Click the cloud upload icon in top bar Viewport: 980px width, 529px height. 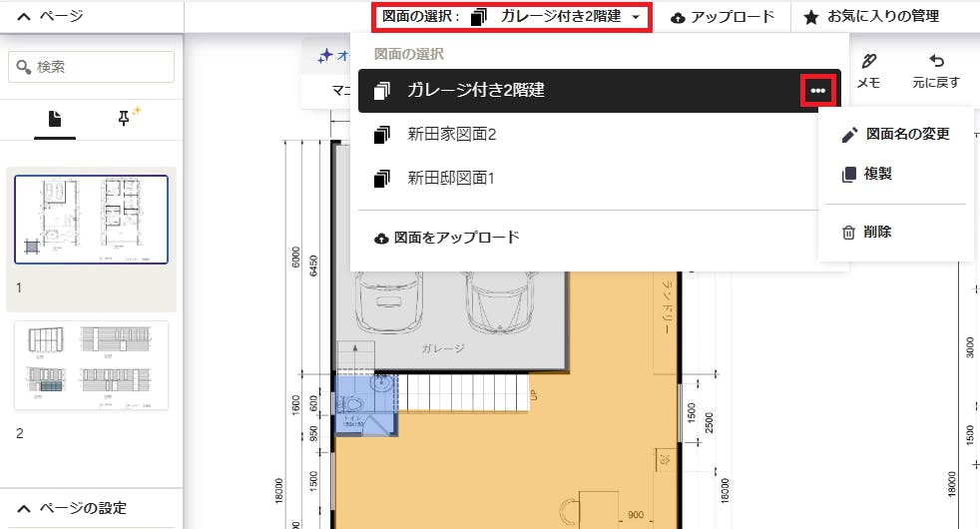click(x=679, y=17)
